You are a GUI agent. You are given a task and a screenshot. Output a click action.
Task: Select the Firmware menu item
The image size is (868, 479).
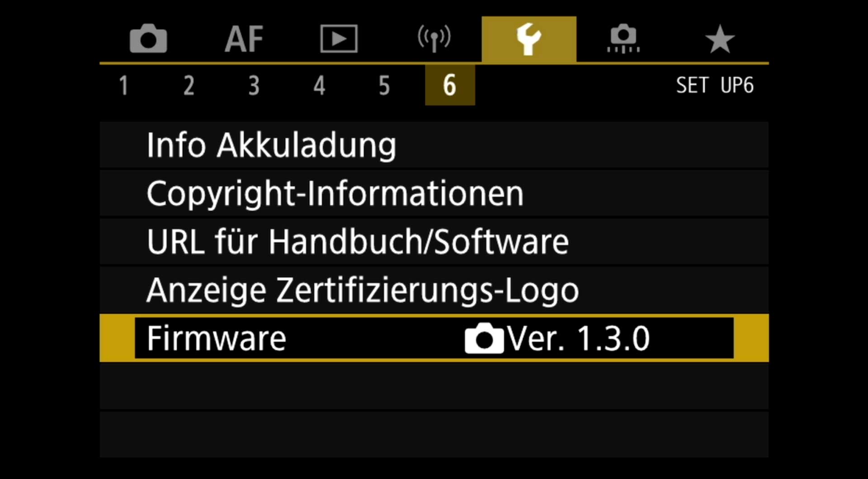click(434, 338)
